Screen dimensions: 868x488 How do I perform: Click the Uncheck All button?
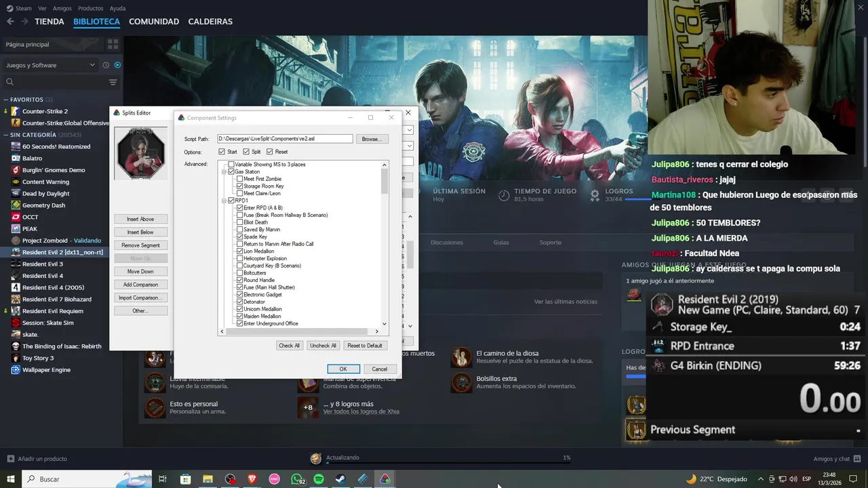pyautogui.click(x=323, y=346)
